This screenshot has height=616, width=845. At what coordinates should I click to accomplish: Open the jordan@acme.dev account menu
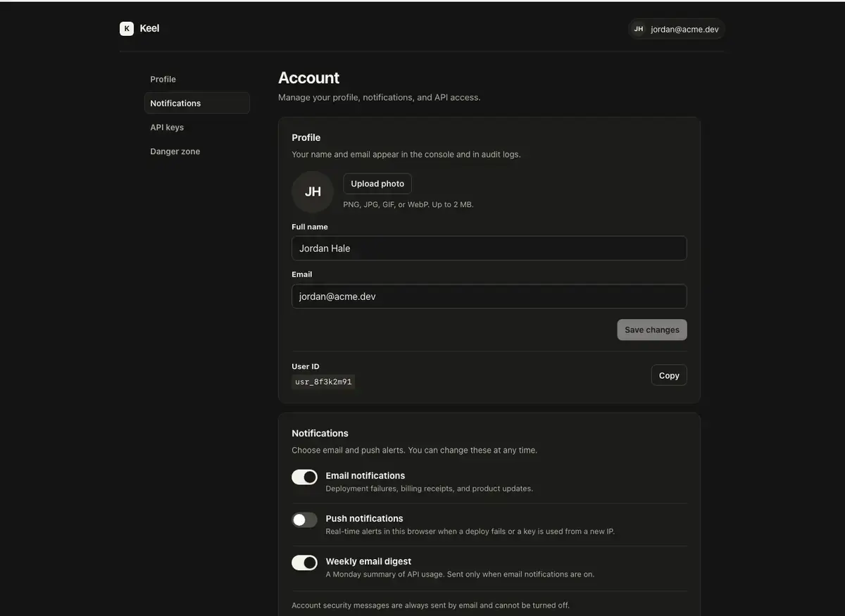(677, 29)
